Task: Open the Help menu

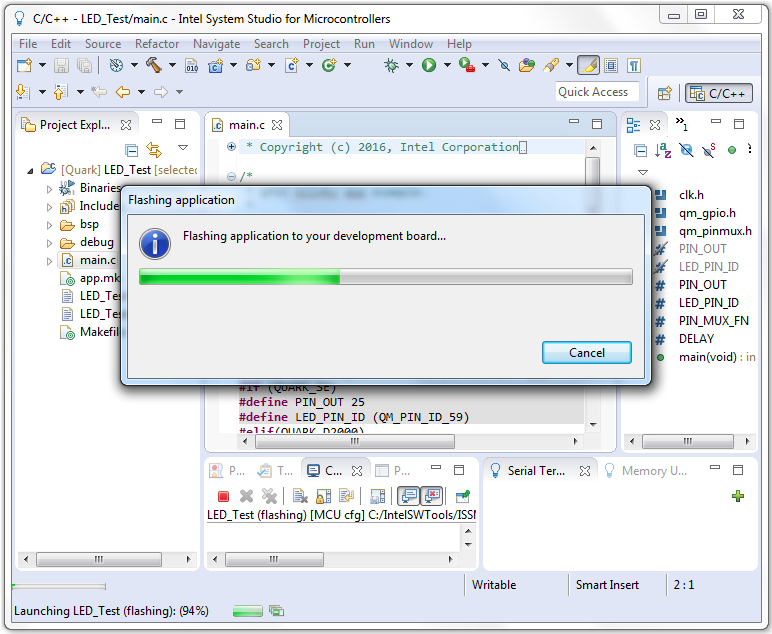Action: tap(459, 44)
